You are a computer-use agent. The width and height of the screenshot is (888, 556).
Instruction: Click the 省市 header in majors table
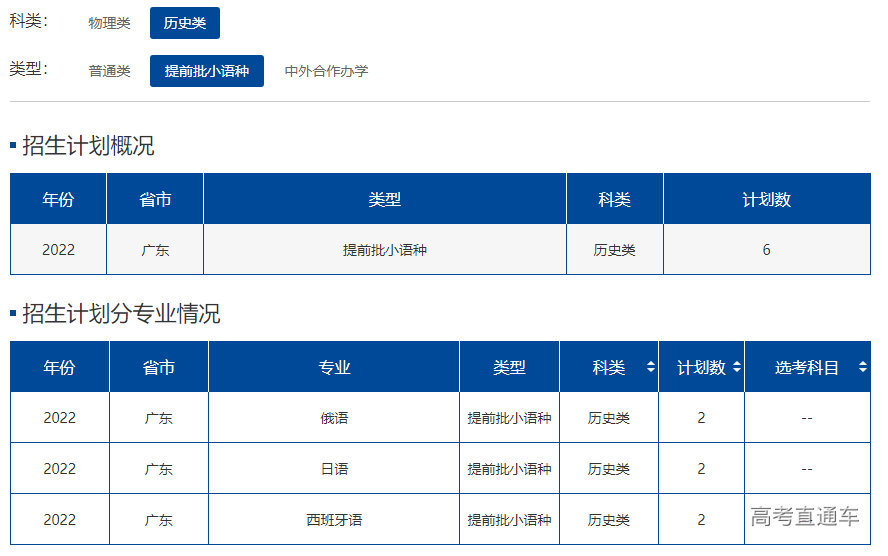click(159, 368)
